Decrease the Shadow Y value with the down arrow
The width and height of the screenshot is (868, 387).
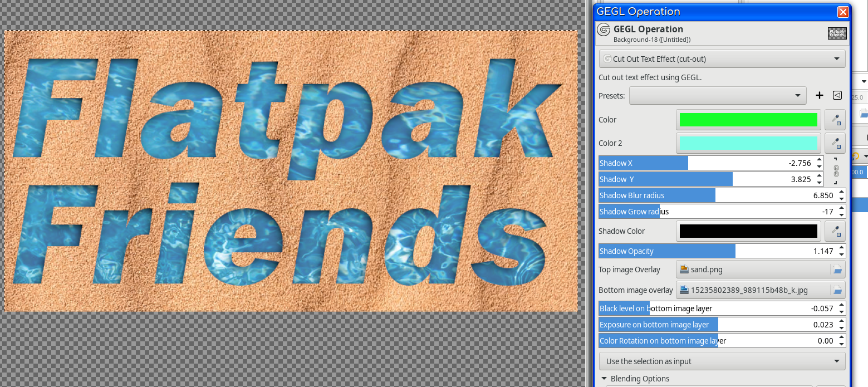click(819, 183)
